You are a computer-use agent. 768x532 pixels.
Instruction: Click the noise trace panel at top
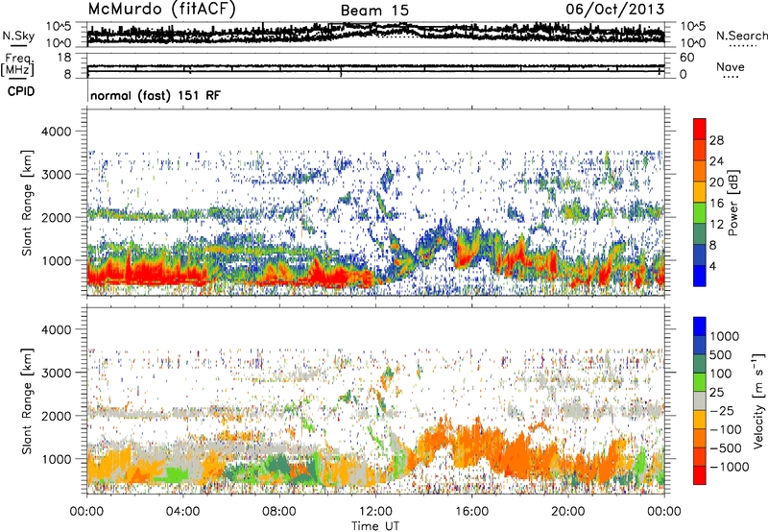tap(375, 35)
